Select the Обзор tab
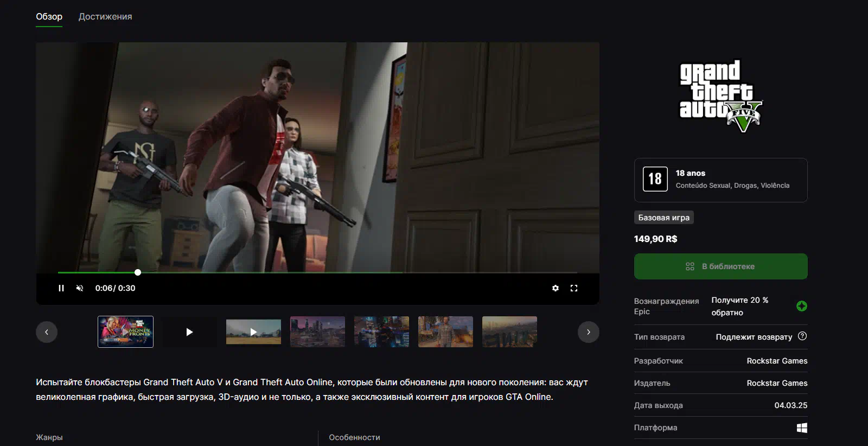868x446 pixels. pos(49,17)
